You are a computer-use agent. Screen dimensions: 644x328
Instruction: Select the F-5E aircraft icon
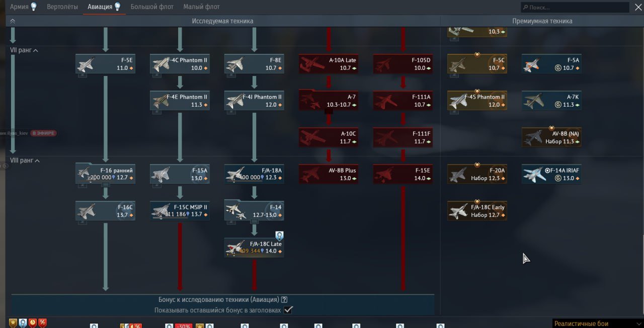[86, 64]
